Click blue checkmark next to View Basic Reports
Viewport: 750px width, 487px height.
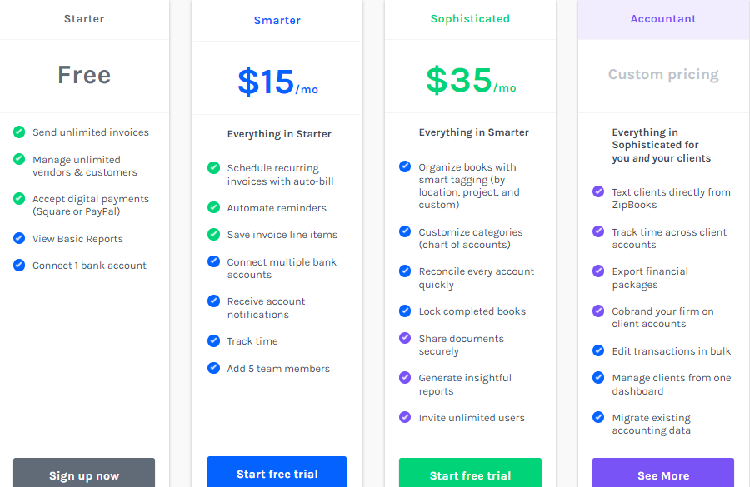(19, 238)
